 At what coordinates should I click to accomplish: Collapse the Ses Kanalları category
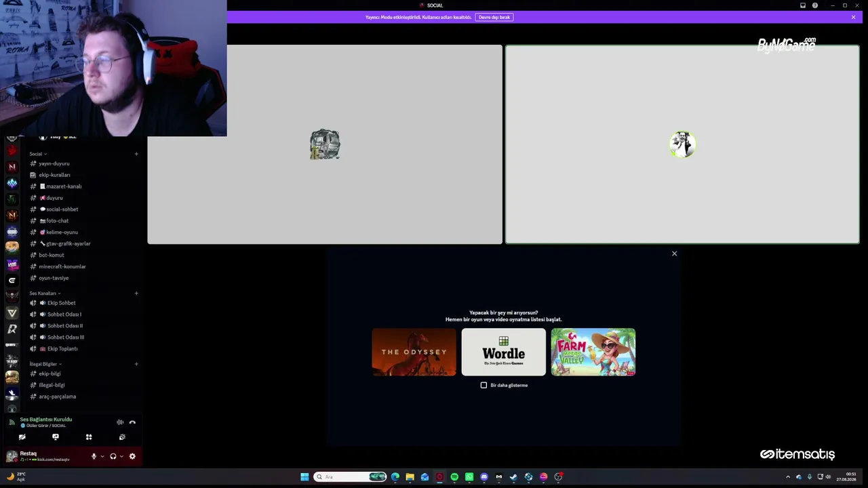pyautogui.click(x=45, y=293)
